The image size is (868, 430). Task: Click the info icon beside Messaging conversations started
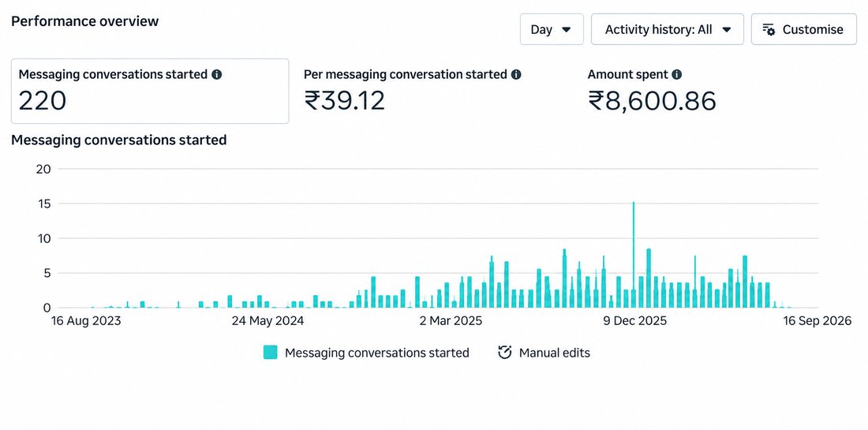point(217,74)
